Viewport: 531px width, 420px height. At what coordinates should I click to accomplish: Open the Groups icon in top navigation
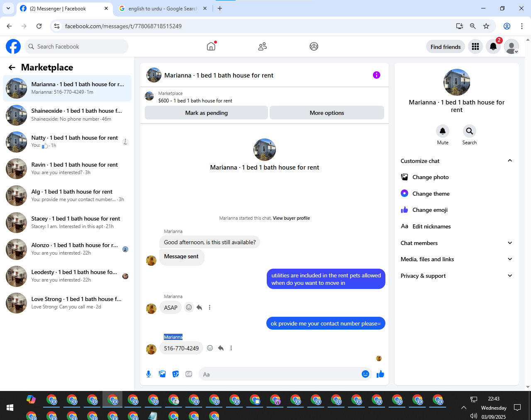click(x=314, y=46)
